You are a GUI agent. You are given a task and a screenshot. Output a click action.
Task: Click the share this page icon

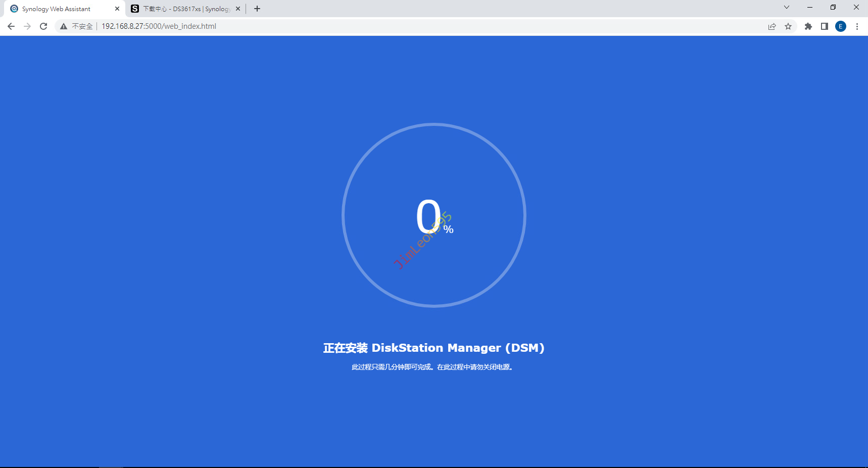[x=772, y=26]
